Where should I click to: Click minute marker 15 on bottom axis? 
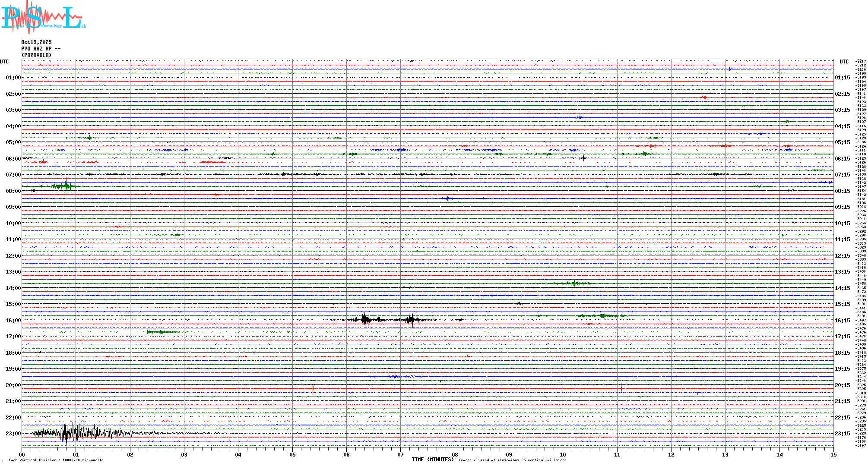833,454
